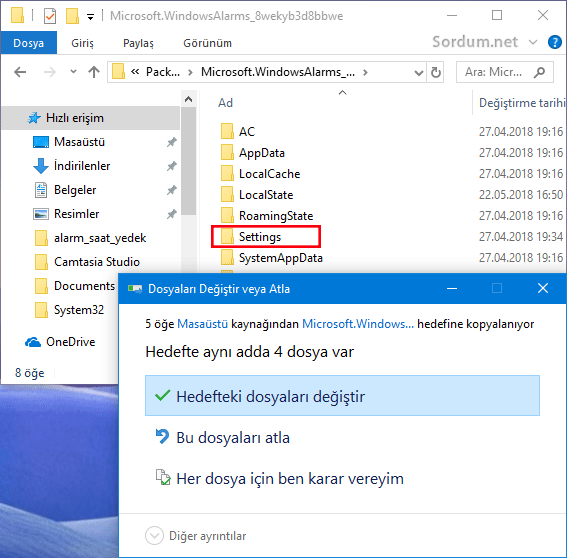Click the 22.05.2018 16:50 date cell
The image size is (567, 558).
pos(521,195)
